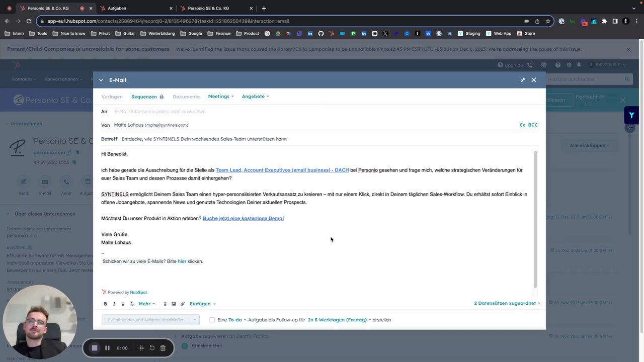The height and width of the screenshot is (362, 644).
Task: Delete the recording with the trash icon
Action: tap(163, 348)
